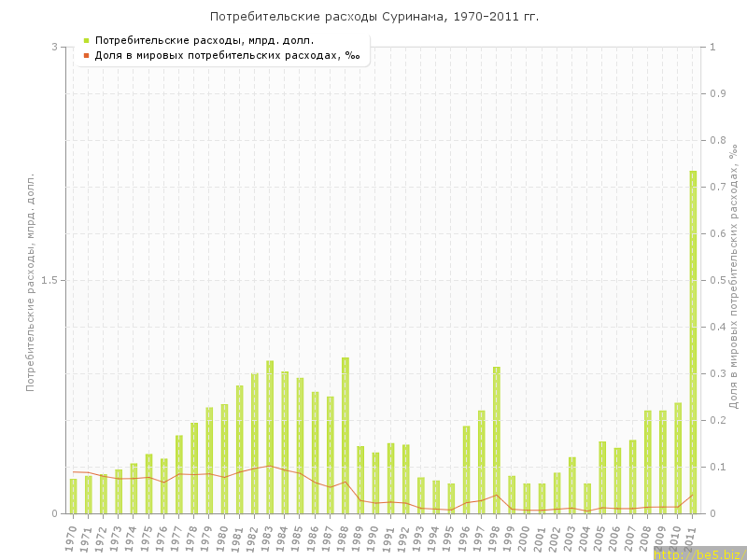
Task: Select the 1996 consumer spending bar
Action: pyautogui.click(x=466, y=469)
